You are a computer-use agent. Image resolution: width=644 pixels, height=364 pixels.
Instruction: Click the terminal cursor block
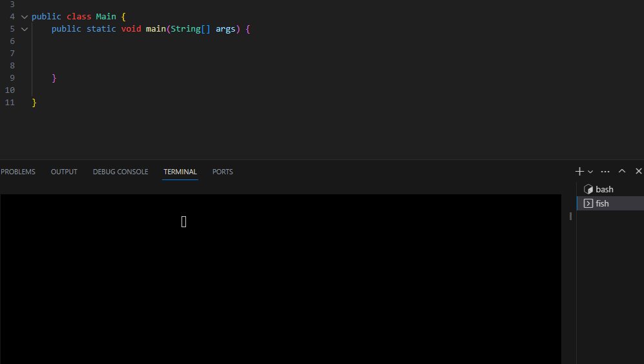(x=183, y=221)
